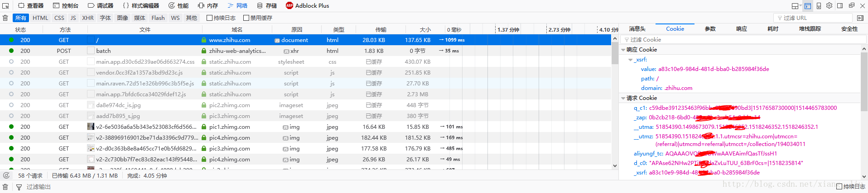Filter requests by Flash

click(x=158, y=18)
